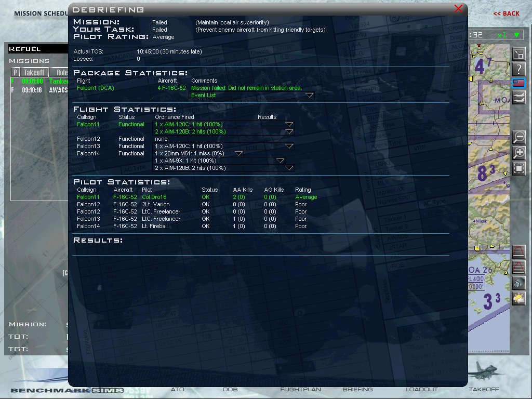Click the two-aircraft flights icon
Screen dimensions: 532x399
point(518,98)
